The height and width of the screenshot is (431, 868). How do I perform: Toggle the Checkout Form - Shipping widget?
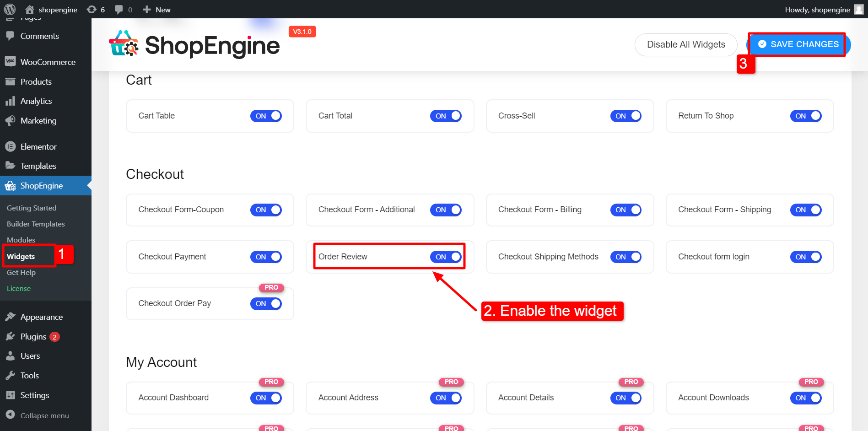(x=806, y=210)
